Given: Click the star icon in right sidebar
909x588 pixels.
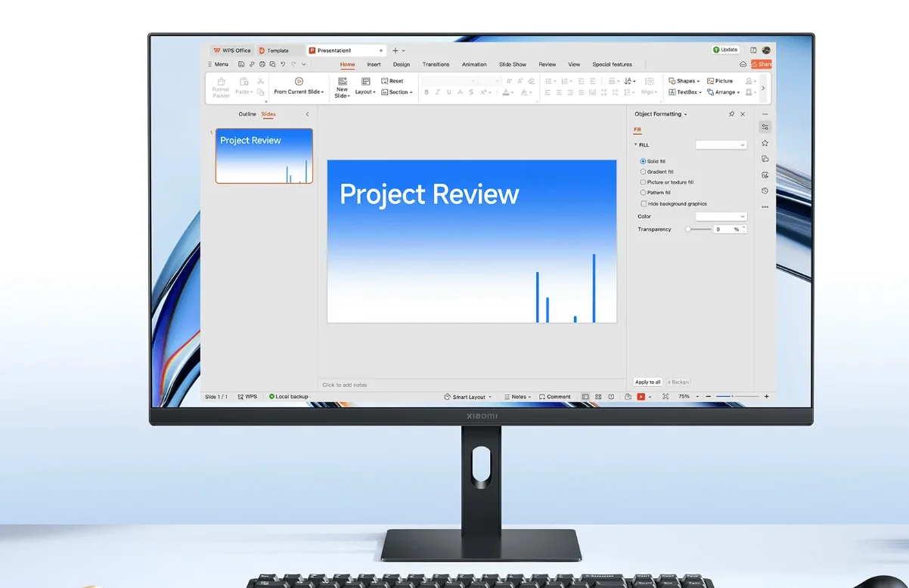Looking at the screenshot, I should click(x=765, y=143).
